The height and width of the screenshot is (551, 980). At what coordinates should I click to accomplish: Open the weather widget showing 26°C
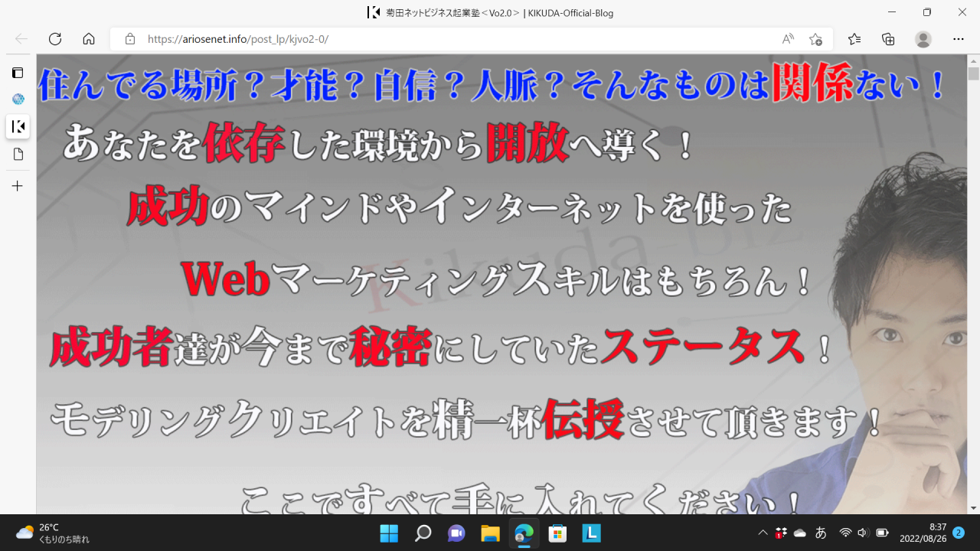coord(52,533)
